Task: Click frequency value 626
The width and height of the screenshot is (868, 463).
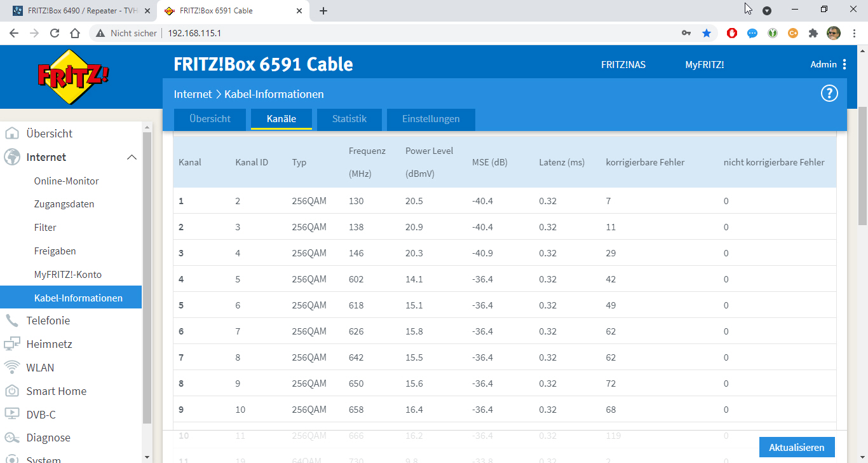Action: tap(356, 331)
